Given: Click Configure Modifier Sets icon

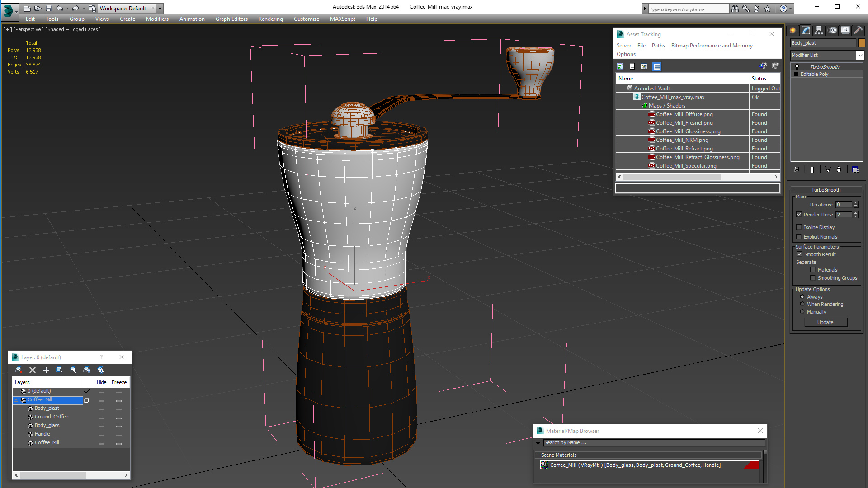Looking at the screenshot, I should (855, 169).
